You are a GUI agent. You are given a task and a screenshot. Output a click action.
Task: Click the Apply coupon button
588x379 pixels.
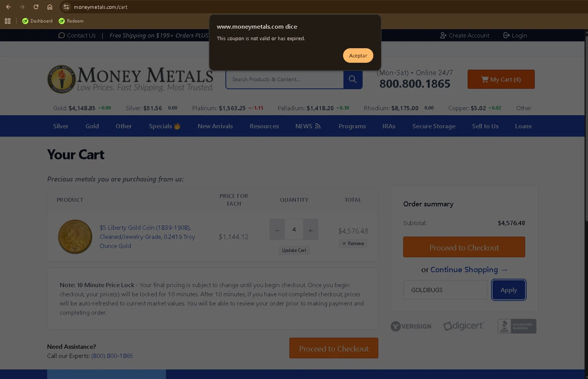508,290
